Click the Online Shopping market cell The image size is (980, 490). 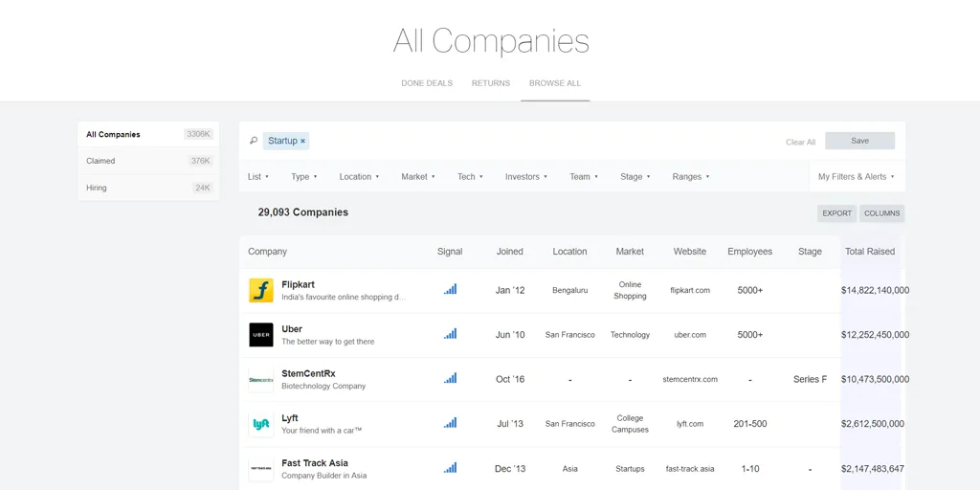(630, 290)
